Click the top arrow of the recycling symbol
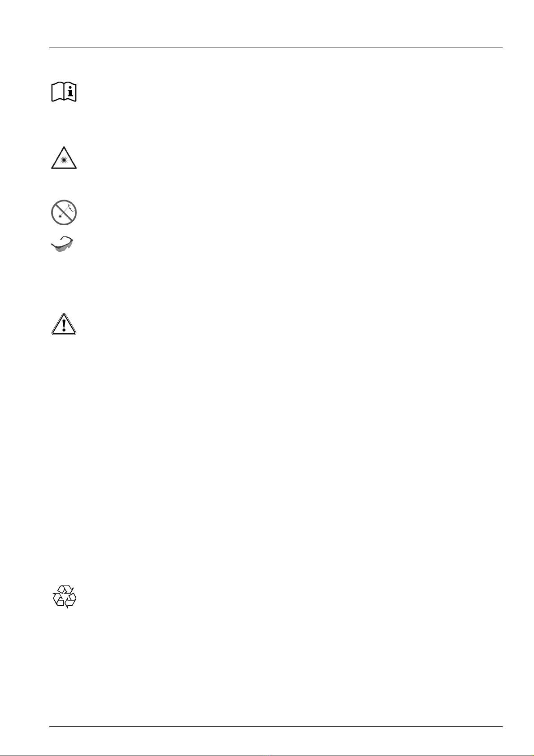Viewport: 534px width, 756px height. coord(65,589)
